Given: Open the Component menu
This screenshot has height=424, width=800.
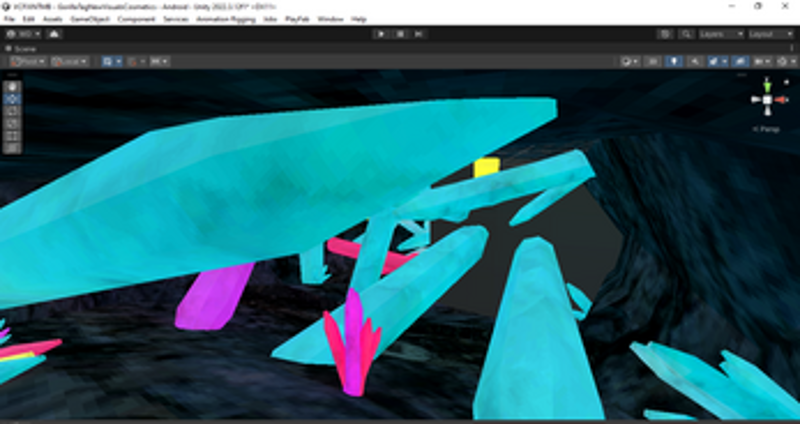Looking at the screenshot, I should tap(136, 19).
